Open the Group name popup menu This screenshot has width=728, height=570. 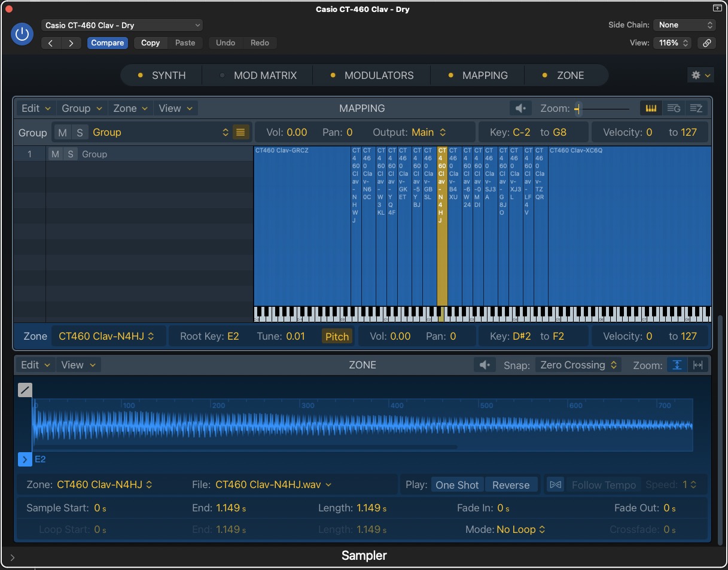pyautogui.click(x=160, y=132)
